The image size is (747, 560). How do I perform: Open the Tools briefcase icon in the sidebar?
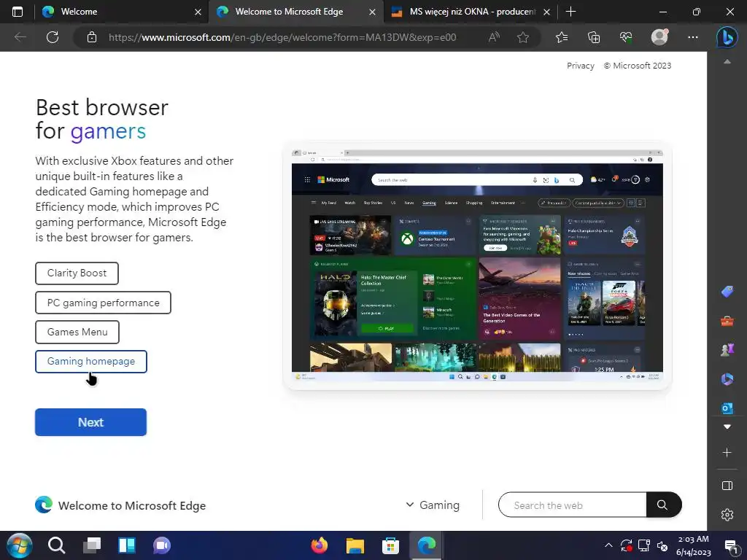727,321
